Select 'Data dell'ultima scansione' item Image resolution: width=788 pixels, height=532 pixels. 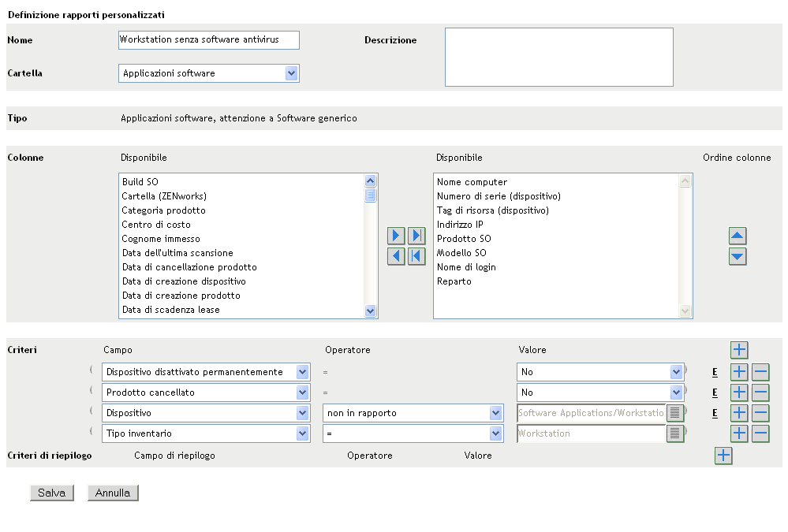coord(241,253)
